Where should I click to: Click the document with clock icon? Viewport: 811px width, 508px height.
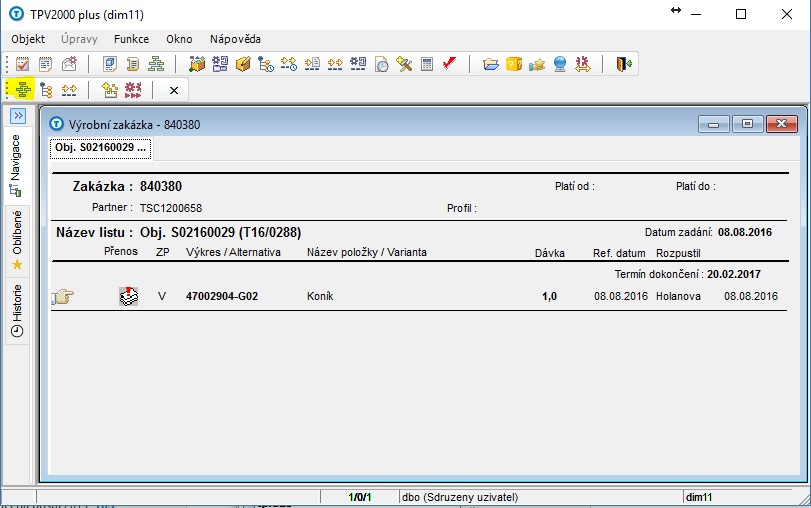pyautogui.click(x=381, y=64)
